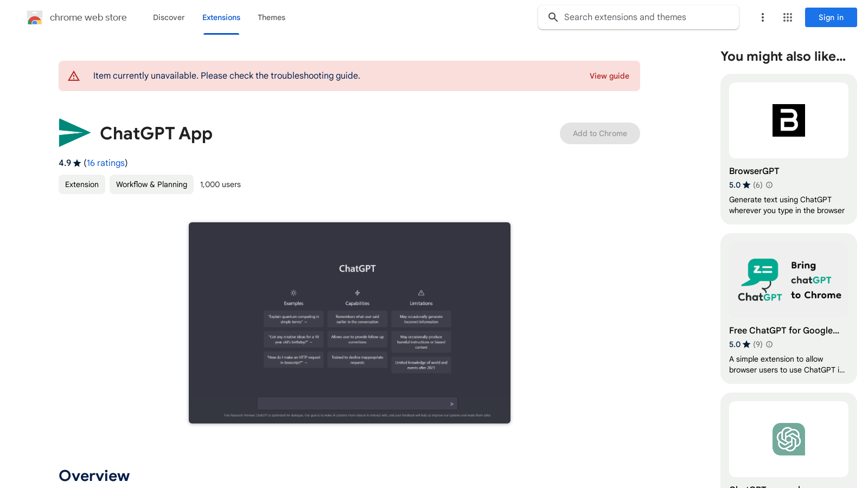Click the Add to Chrome button
Screen dimensions: 868x488
coord(600,133)
